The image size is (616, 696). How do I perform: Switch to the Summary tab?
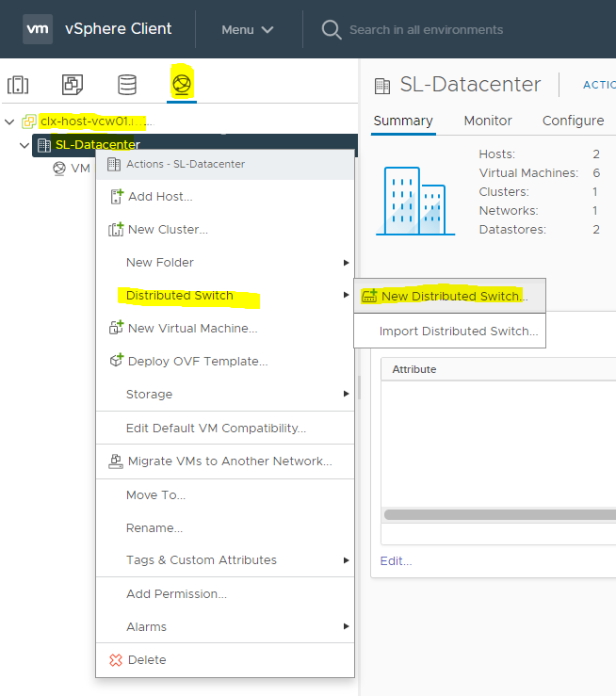[403, 121]
